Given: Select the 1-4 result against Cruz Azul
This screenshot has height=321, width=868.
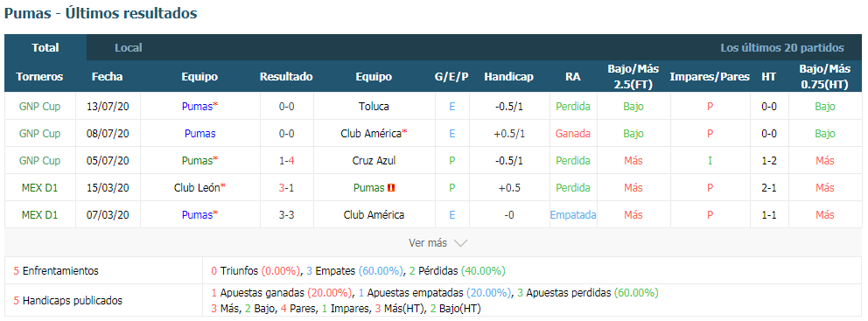Looking at the screenshot, I should (286, 161).
